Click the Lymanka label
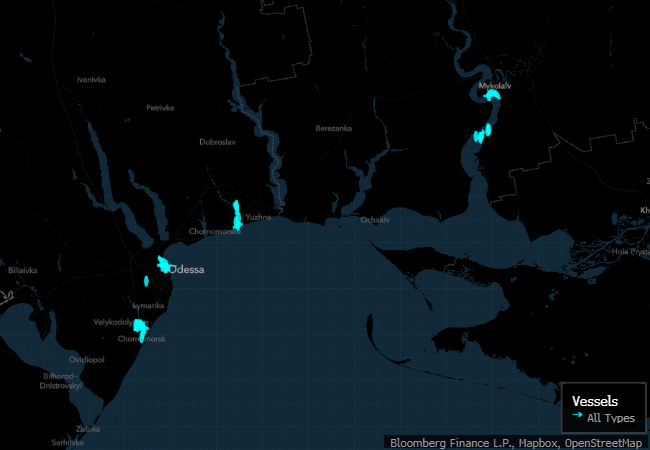Viewport: 650px width, 450px height. pos(148,306)
